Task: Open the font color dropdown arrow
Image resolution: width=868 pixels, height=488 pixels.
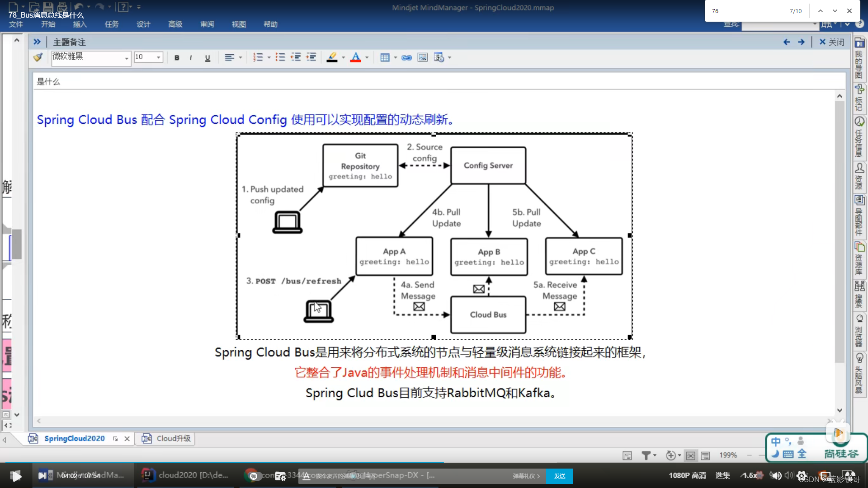Action: pos(367,57)
